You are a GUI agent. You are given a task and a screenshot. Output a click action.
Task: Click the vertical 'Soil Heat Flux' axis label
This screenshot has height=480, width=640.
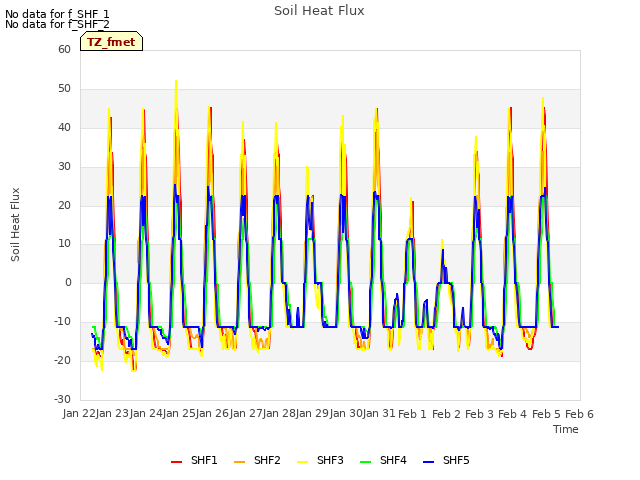click(15, 224)
